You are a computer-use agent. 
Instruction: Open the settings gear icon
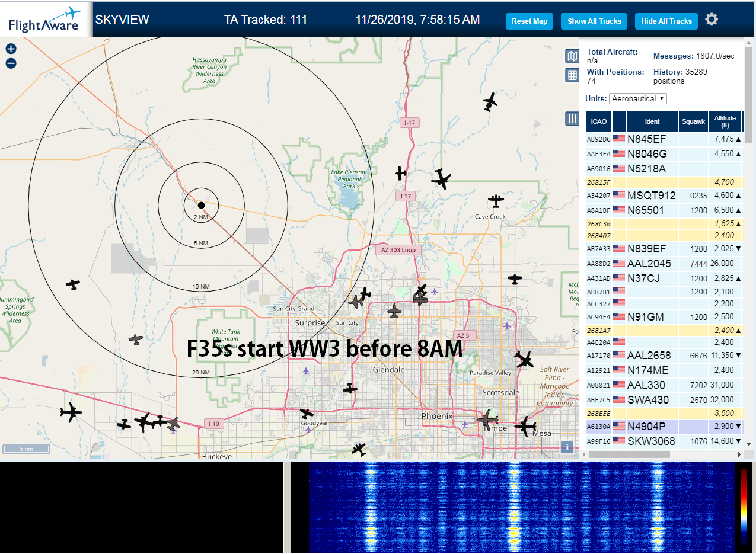pos(712,20)
